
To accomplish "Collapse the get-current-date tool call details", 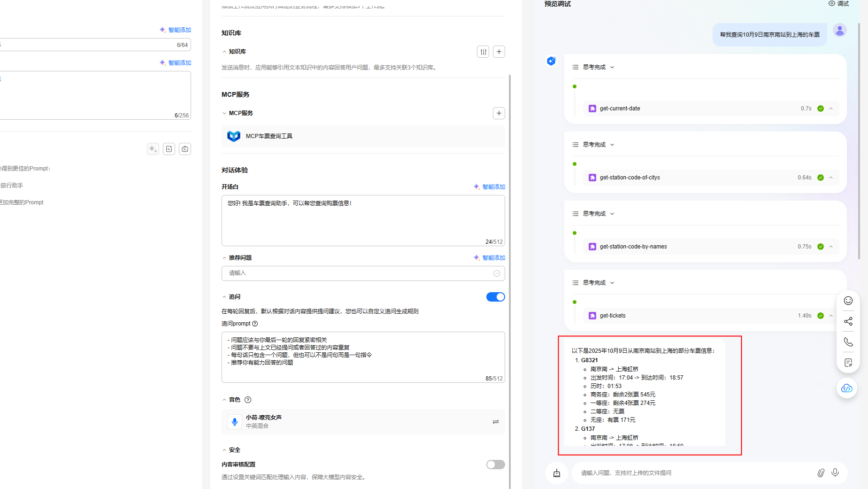I will point(831,109).
